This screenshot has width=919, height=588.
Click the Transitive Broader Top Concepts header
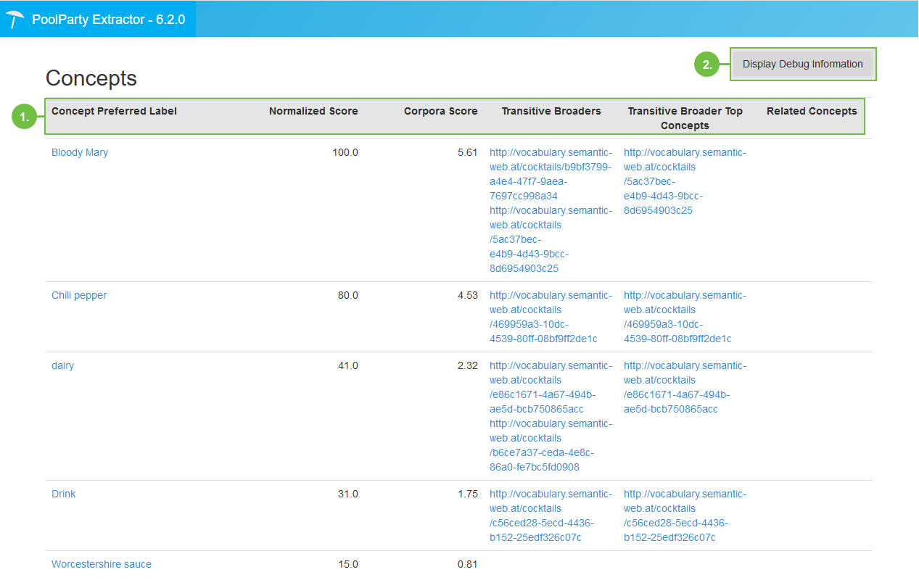685,118
